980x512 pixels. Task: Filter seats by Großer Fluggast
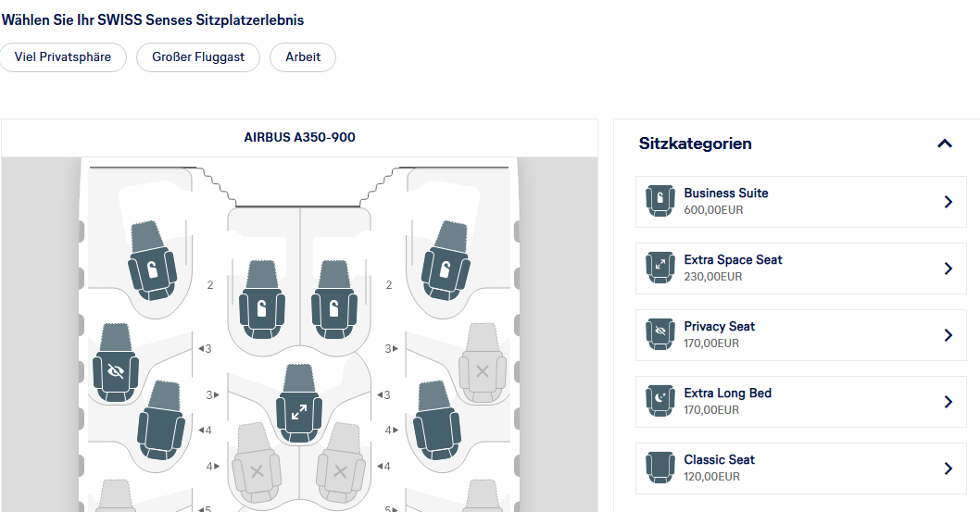tap(198, 56)
